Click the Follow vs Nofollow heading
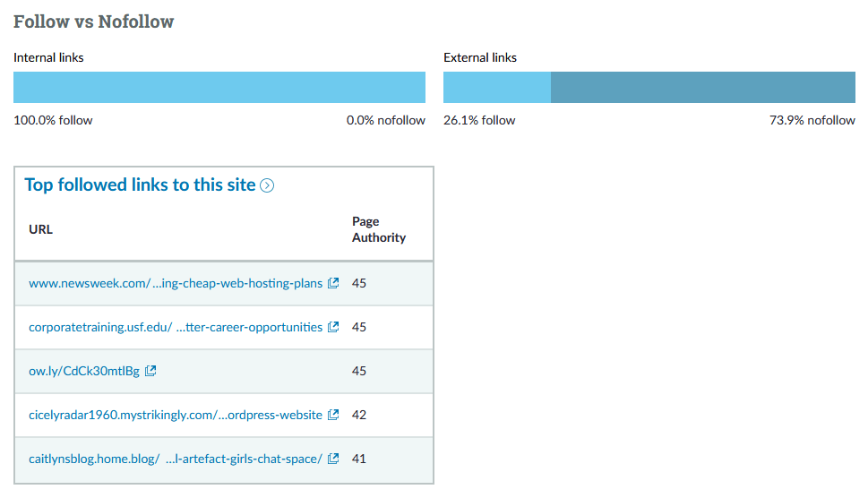 pos(94,21)
